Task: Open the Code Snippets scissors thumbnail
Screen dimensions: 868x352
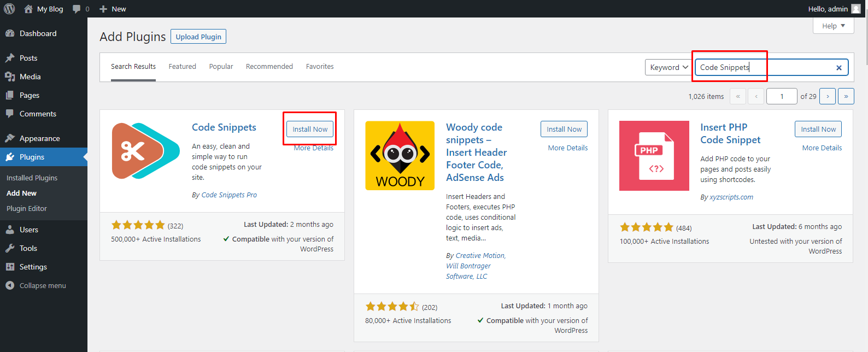Action: pyautogui.click(x=146, y=151)
